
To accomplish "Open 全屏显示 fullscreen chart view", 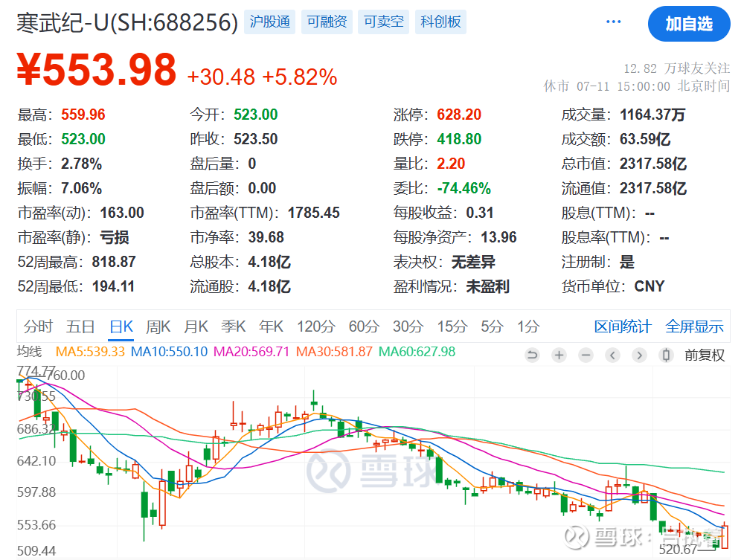I will click(694, 326).
